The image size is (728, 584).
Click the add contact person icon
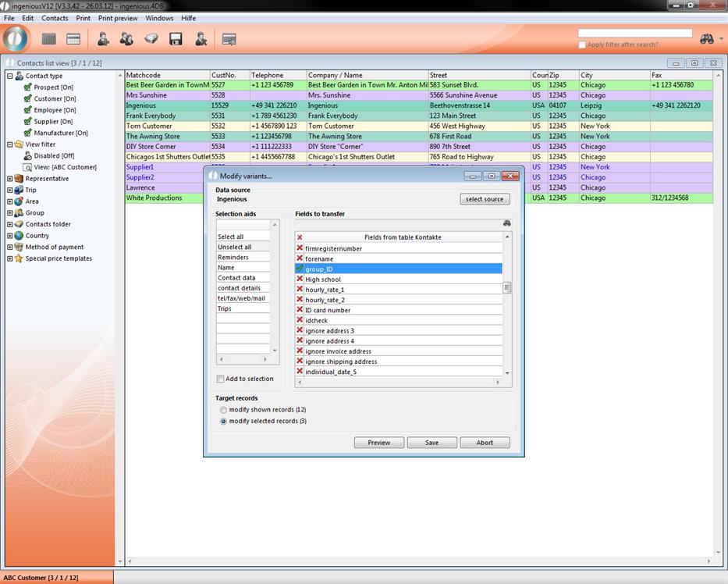point(102,39)
